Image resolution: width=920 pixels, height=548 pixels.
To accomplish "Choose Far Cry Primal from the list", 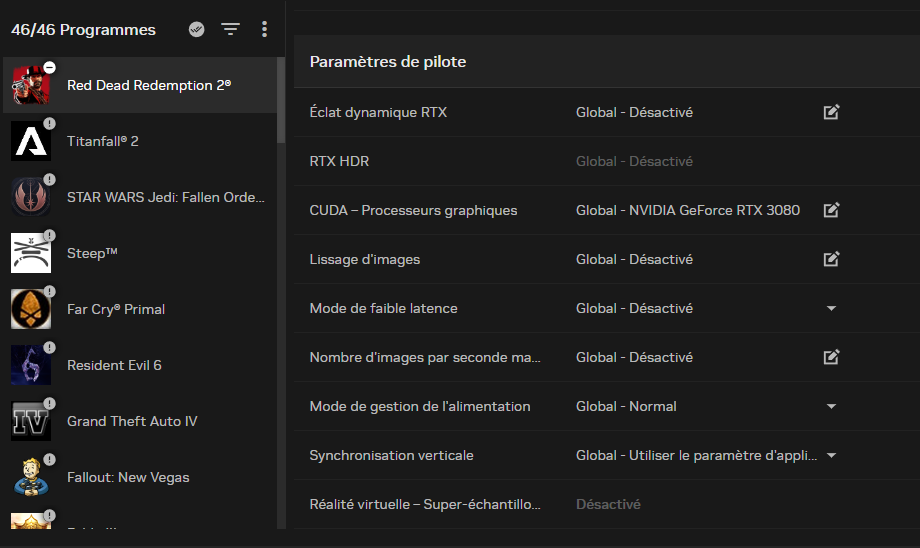I will (x=116, y=309).
